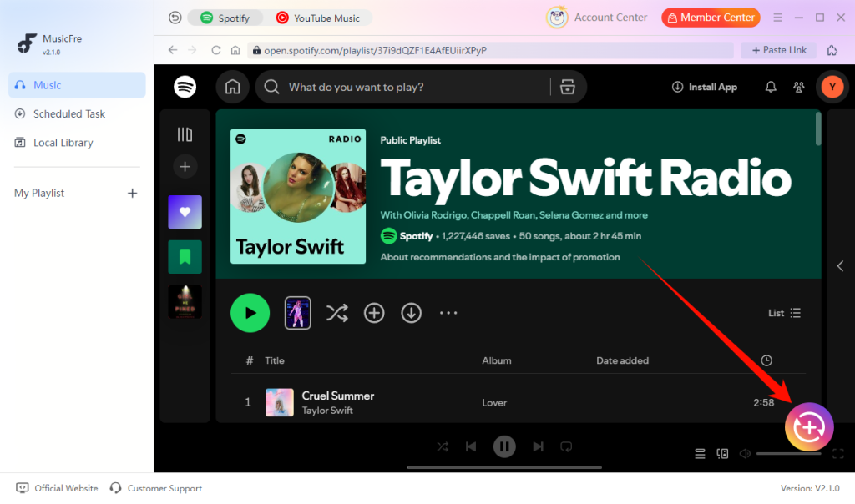Play the Taylor Swift Radio playlist
The image size is (855, 504).
(x=250, y=313)
